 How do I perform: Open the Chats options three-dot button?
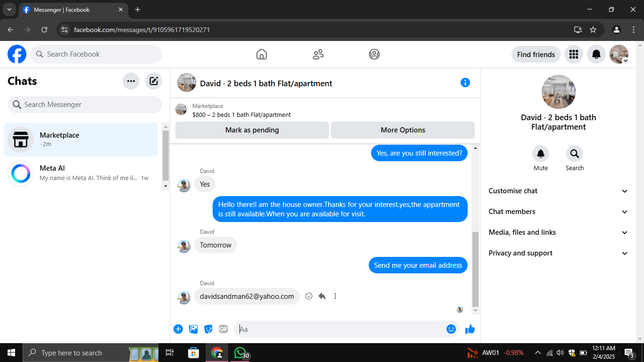tap(131, 81)
